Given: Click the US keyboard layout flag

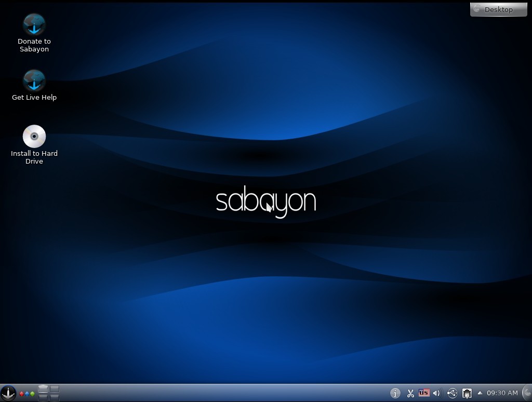Looking at the screenshot, I should click(424, 393).
